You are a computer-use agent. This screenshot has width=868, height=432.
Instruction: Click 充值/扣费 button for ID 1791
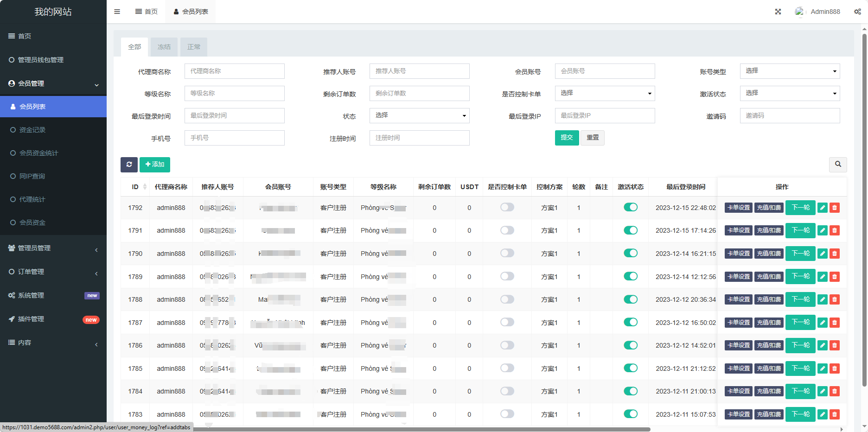coord(769,230)
